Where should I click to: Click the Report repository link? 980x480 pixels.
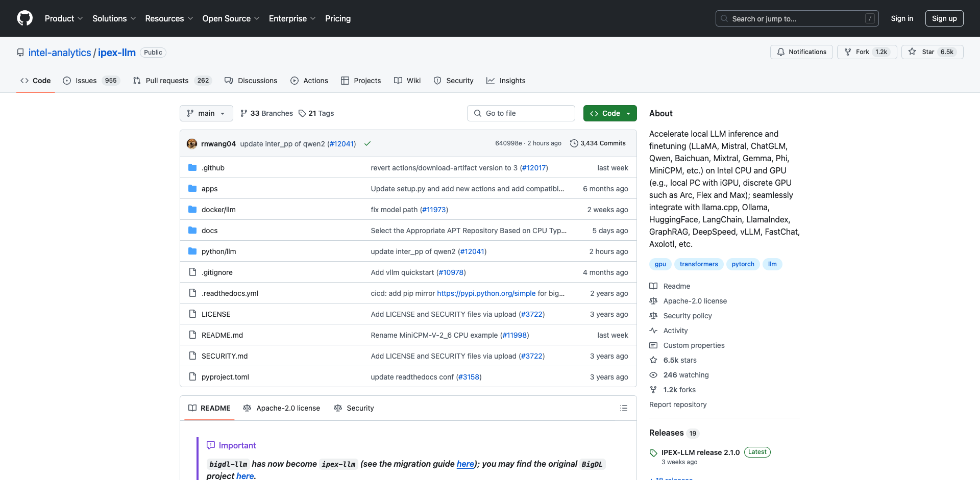tap(678, 405)
